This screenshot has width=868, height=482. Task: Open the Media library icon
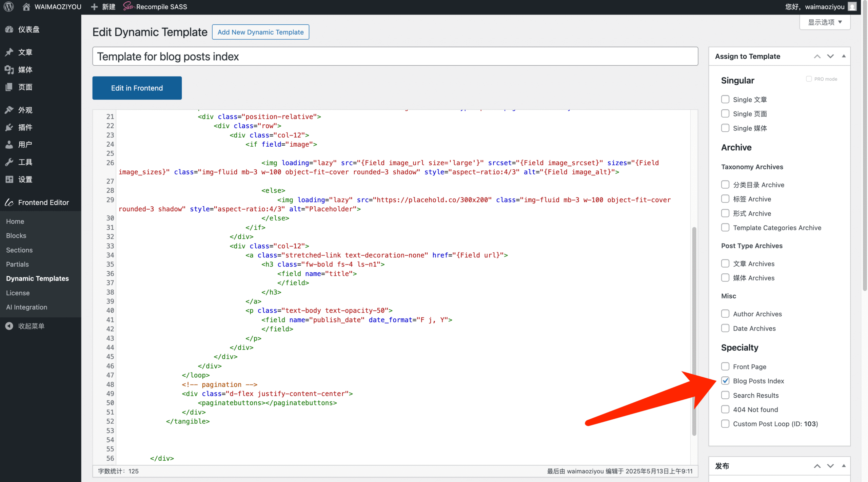pyautogui.click(x=9, y=70)
